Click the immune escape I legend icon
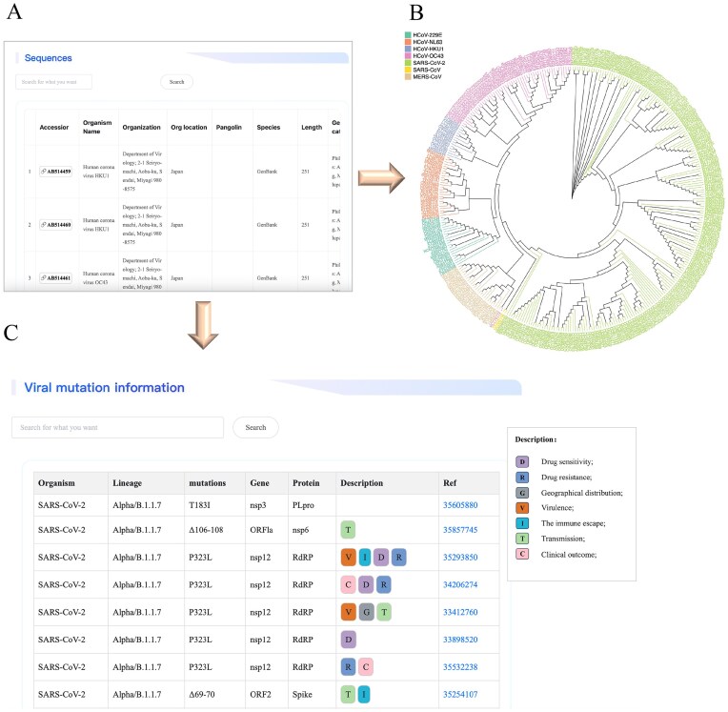 522,523
